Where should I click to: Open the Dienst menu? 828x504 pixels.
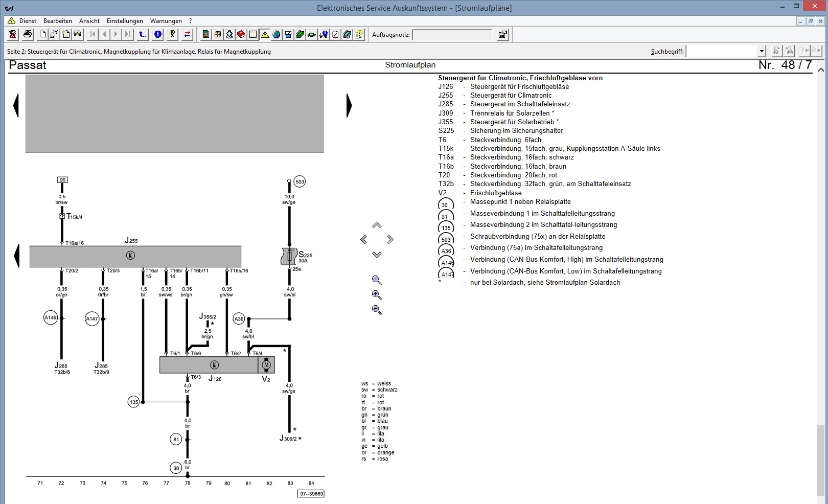pos(28,21)
